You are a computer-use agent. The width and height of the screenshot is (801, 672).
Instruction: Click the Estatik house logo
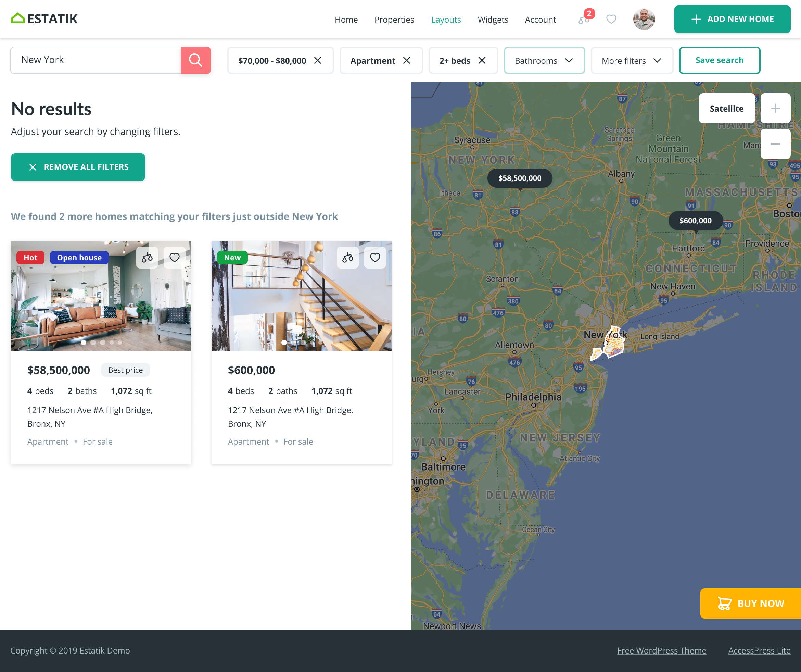pos(17,17)
